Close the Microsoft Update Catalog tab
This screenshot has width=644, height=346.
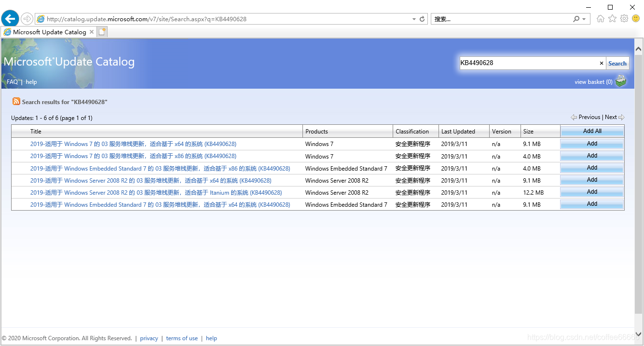(x=92, y=32)
